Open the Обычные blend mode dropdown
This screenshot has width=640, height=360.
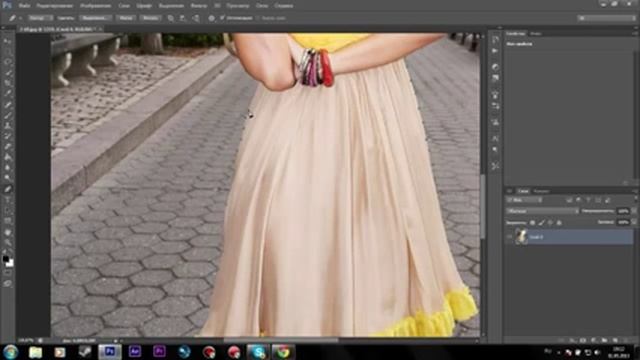tap(542, 211)
